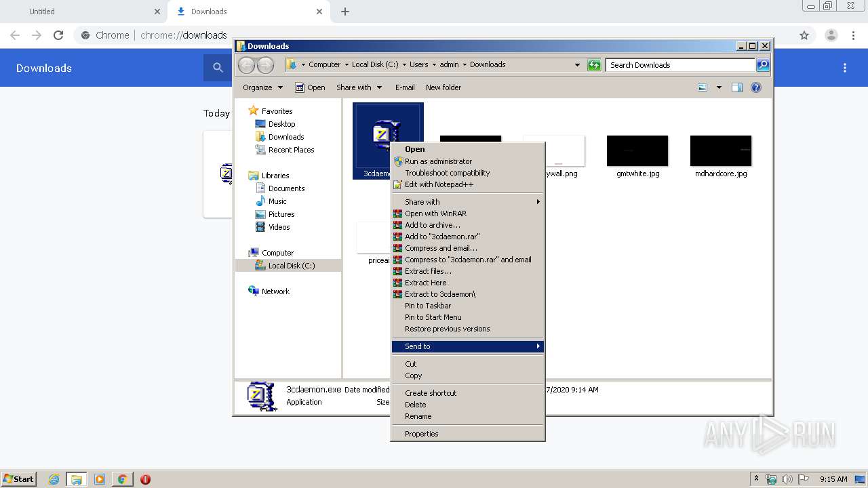Open Downloads page more-actions menu

(845, 68)
